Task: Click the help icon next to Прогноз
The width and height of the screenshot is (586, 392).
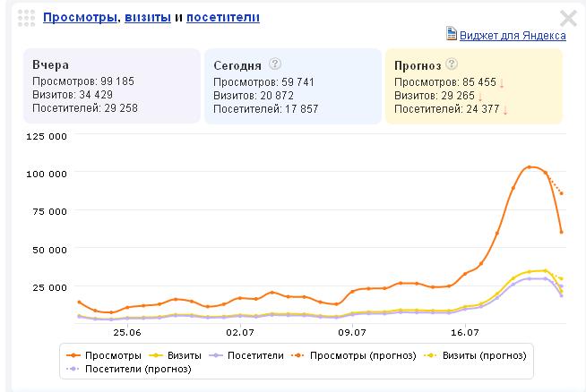Action: click(451, 64)
